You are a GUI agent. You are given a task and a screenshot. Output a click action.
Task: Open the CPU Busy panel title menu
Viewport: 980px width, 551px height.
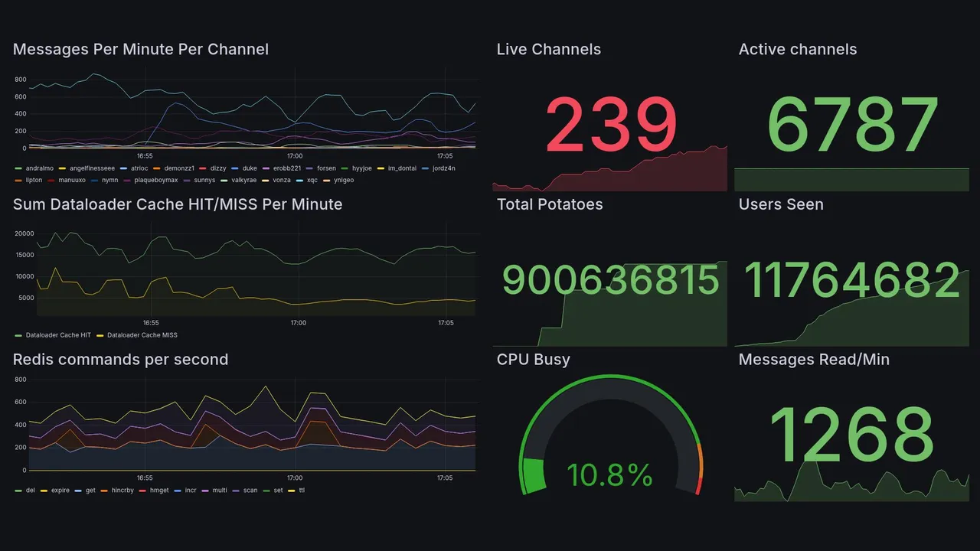(x=534, y=360)
